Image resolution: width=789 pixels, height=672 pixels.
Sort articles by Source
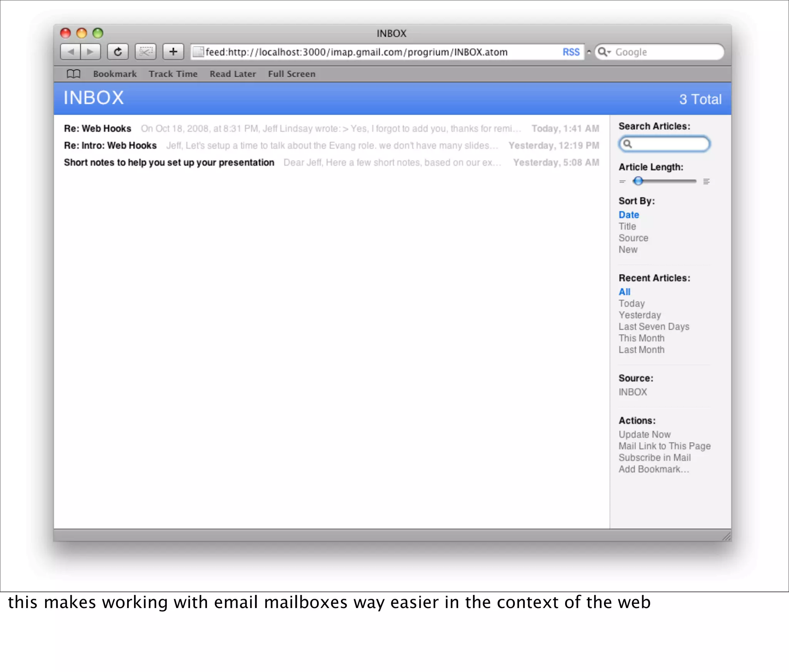[x=633, y=238]
